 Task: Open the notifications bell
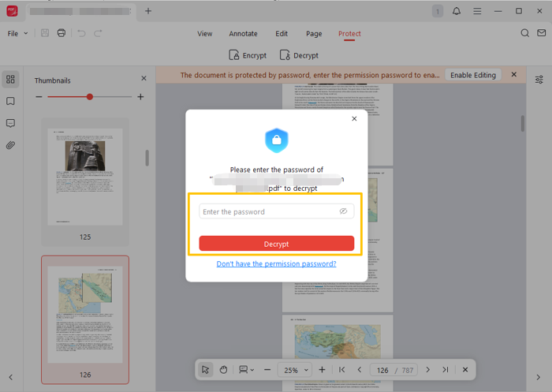click(457, 11)
